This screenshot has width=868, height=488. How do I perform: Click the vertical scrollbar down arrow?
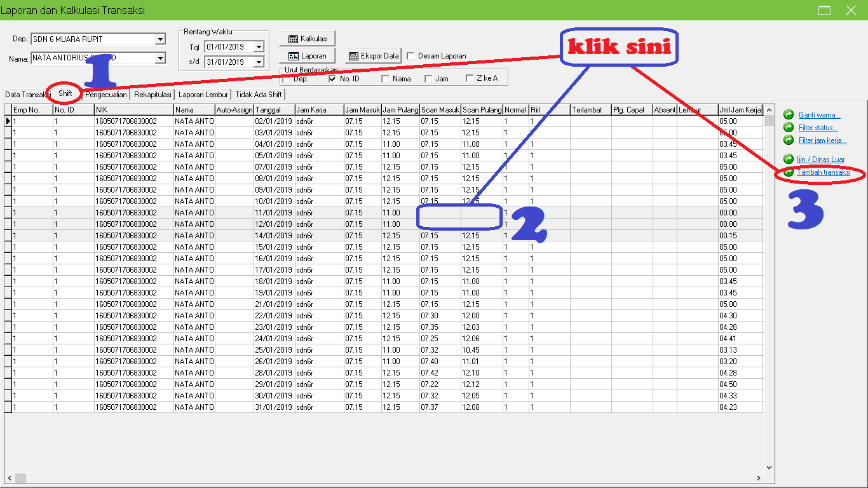click(769, 467)
